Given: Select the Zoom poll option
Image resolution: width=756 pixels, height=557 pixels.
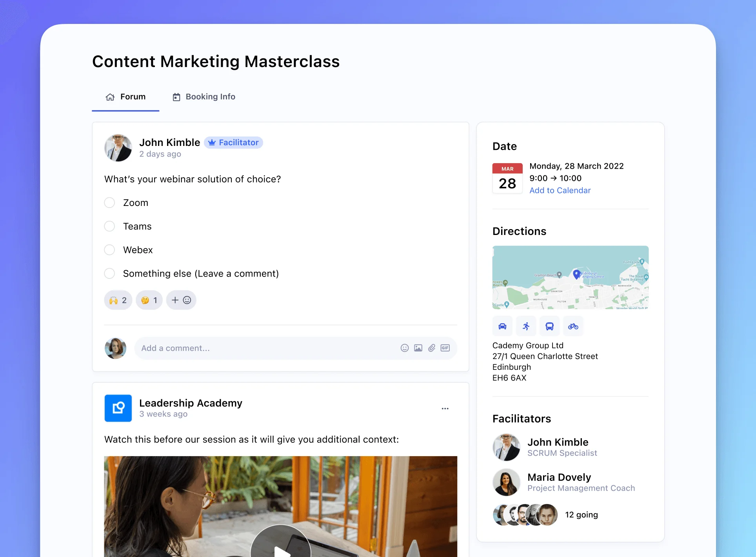Looking at the screenshot, I should [x=110, y=203].
